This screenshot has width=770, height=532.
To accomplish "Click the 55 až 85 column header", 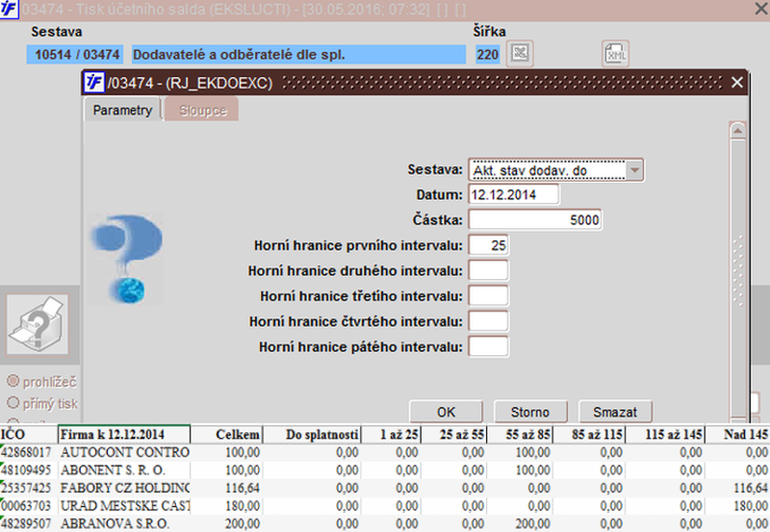I will coord(520,434).
